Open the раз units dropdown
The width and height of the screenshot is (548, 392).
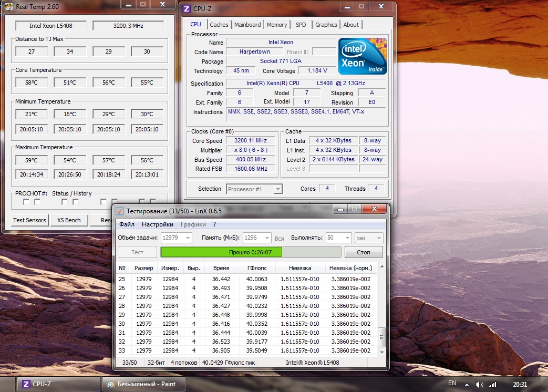click(369, 238)
